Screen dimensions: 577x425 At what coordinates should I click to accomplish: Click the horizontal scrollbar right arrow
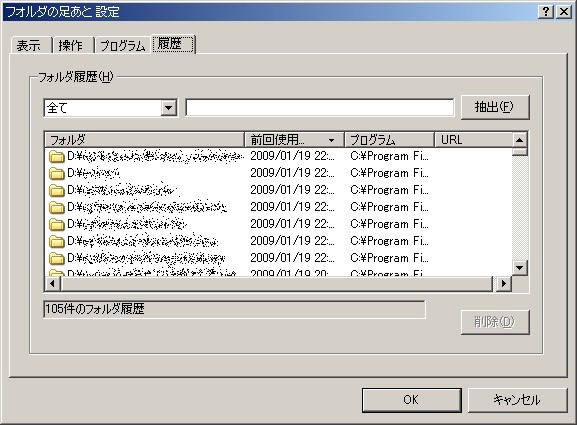504,283
